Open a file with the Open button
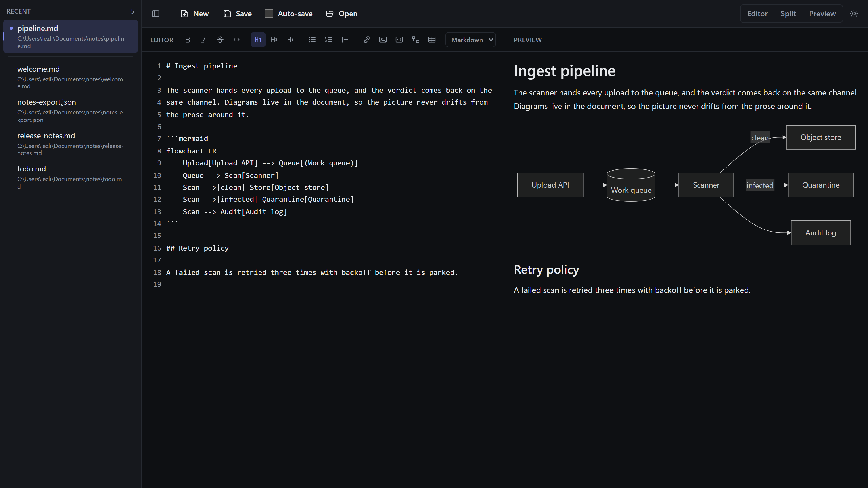868x488 pixels. 342,14
